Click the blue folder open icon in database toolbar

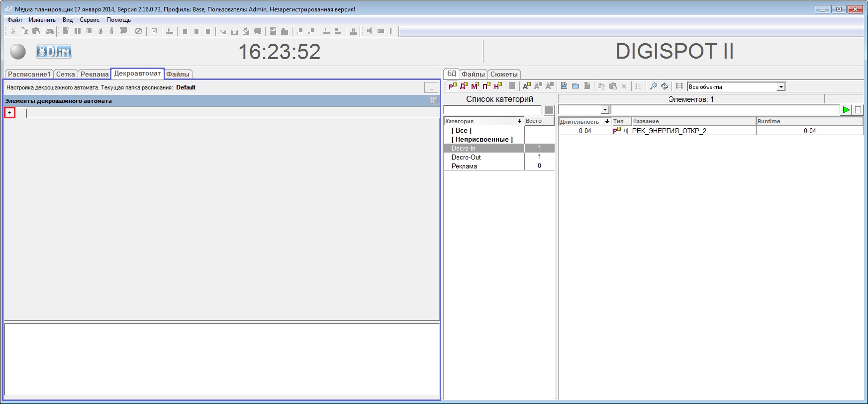point(576,86)
